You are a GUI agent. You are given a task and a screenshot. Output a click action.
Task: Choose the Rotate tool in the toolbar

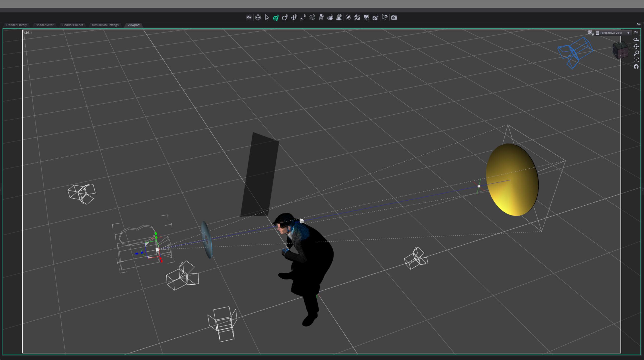click(x=285, y=18)
